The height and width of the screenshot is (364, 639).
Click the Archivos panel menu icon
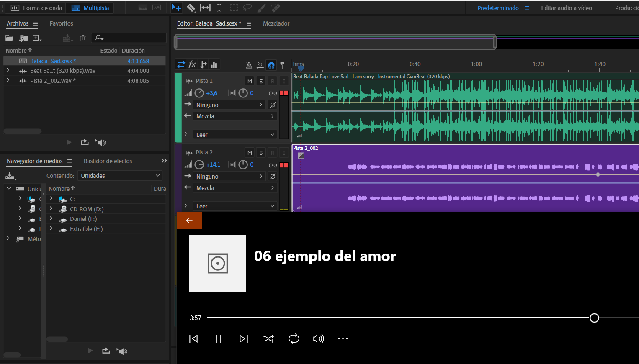click(36, 24)
